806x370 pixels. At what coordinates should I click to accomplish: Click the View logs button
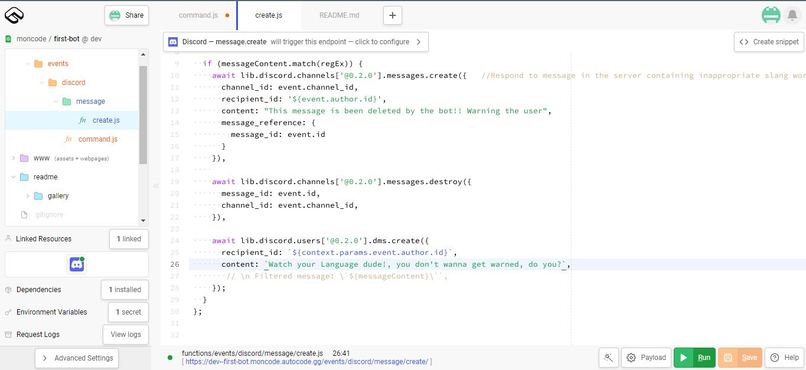click(126, 335)
